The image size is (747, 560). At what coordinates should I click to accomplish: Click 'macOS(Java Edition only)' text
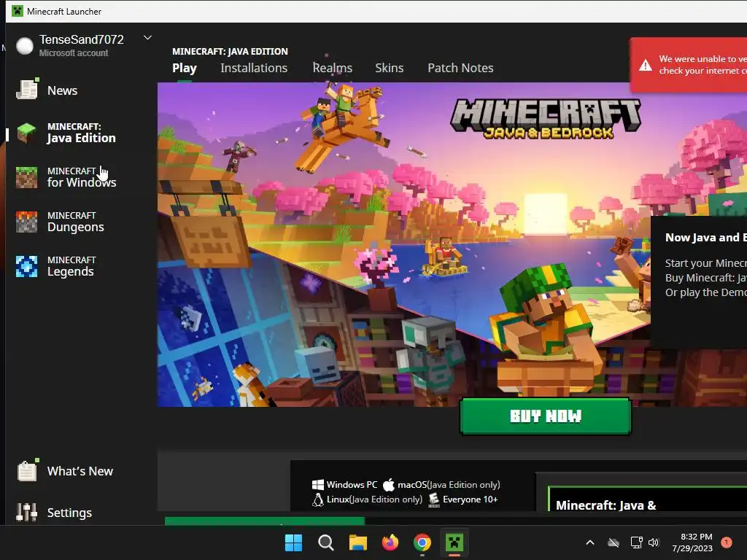click(449, 485)
